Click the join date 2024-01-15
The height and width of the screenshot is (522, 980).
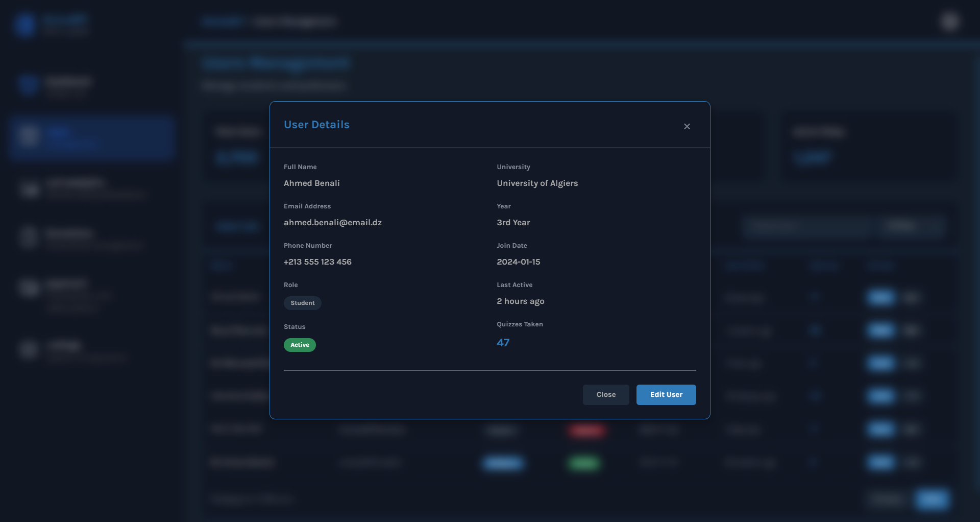[x=519, y=262]
